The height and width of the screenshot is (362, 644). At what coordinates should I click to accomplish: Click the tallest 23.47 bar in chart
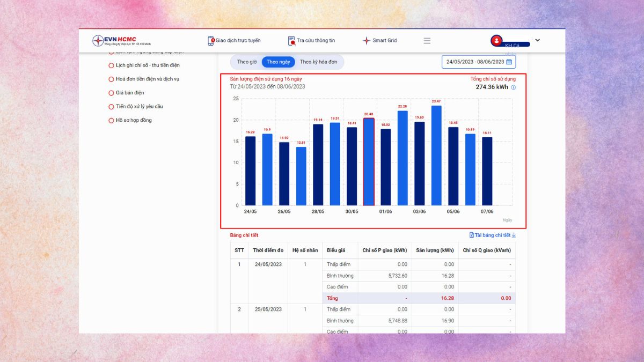pos(436,156)
